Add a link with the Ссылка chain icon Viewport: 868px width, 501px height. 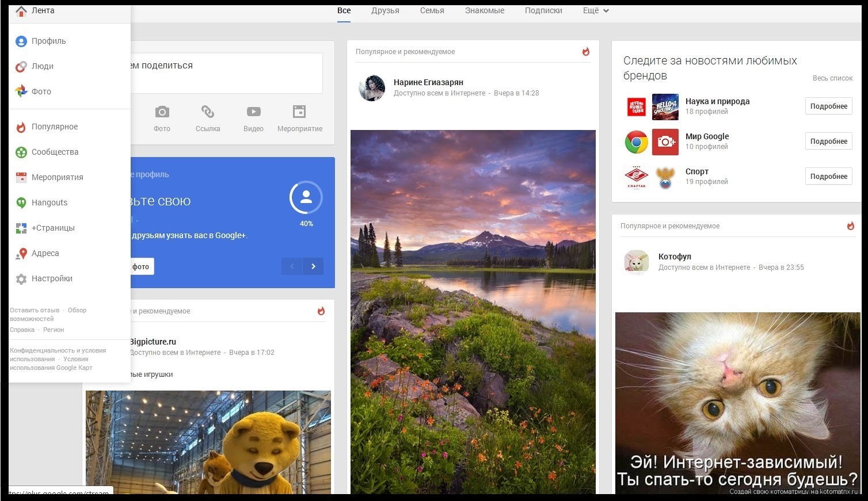(x=208, y=112)
